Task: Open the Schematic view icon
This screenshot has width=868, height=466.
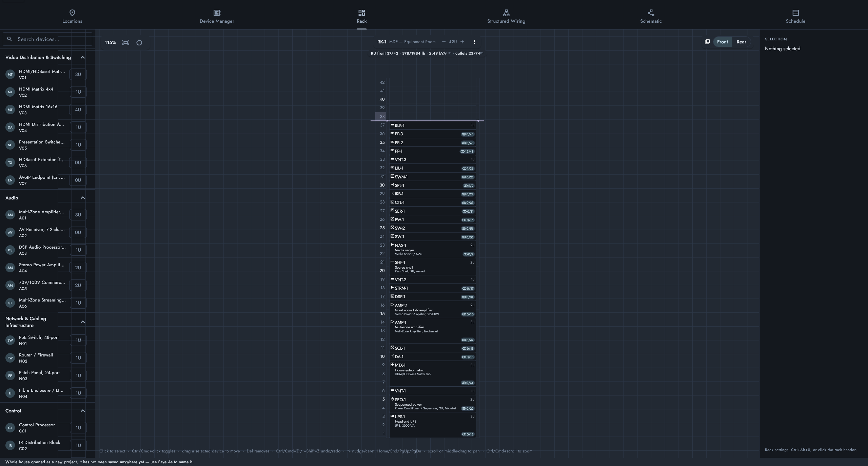Action: (651, 13)
